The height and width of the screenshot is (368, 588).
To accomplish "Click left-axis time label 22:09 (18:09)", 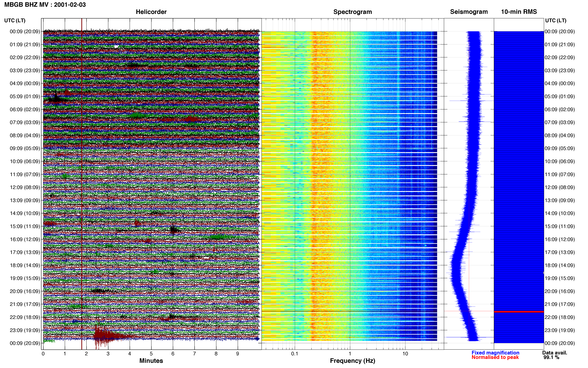I will point(25,317).
